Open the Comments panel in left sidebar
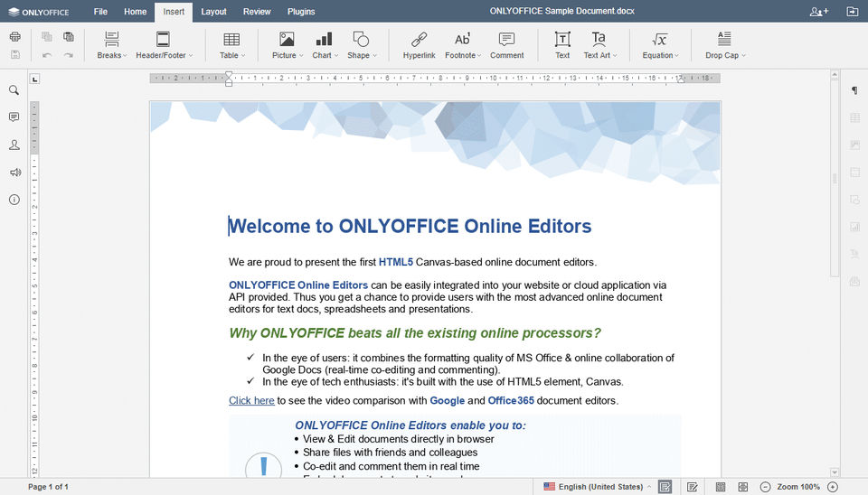The width and height of the screenshot is (868, 495). (14, 117)
